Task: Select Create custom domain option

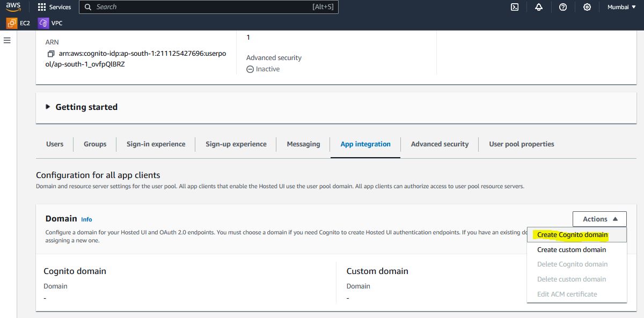Action: point(572,250)
